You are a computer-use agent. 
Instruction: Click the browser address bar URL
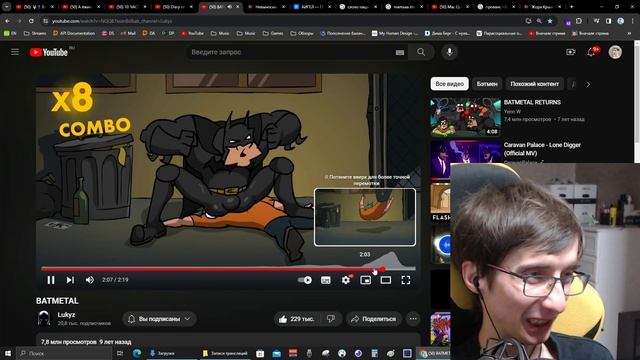point(111,21)
